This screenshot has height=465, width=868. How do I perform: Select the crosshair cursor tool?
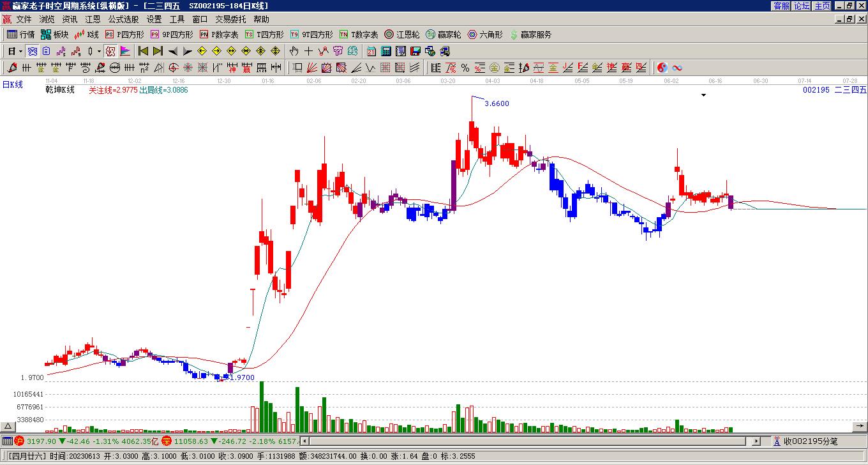point(308,51)
